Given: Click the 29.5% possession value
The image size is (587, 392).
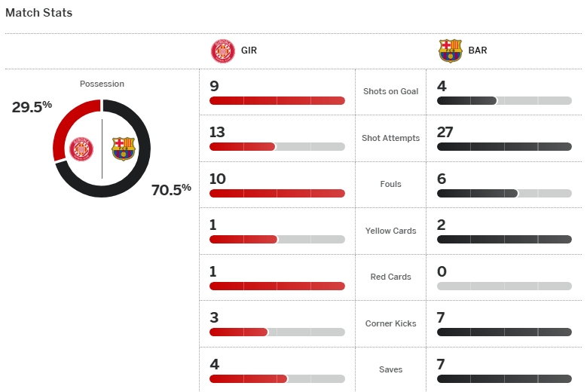Looking at the screenshot, I should click(x=32, y=106).
